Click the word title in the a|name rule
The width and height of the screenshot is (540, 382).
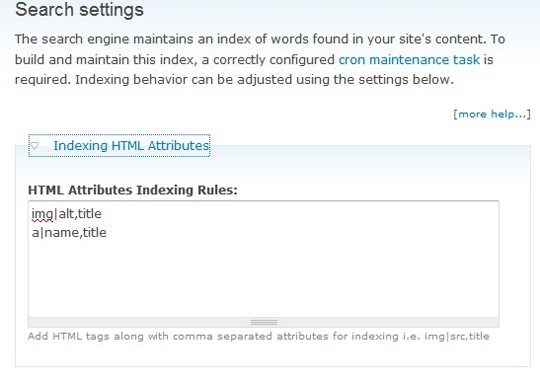click(x=95, y=233)
